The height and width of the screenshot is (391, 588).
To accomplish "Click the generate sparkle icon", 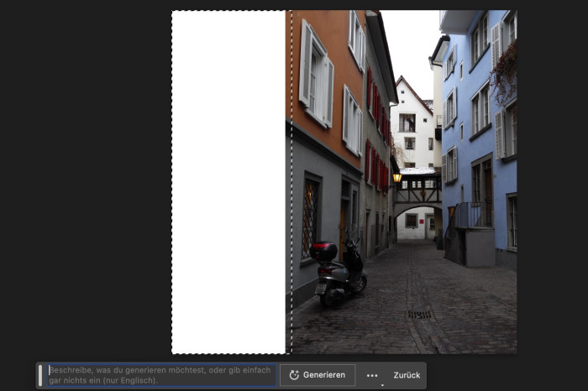I will 294,375.
